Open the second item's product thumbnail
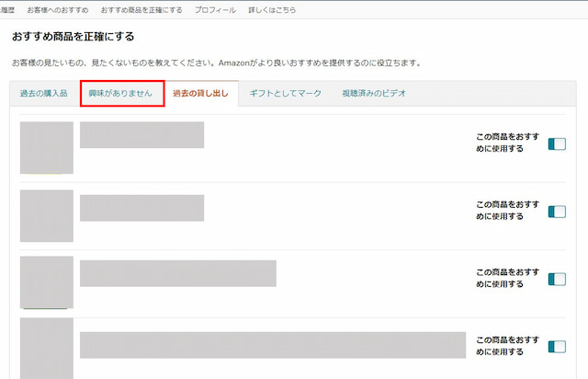Viewport: 588px width, 379px height. point(47,215)
